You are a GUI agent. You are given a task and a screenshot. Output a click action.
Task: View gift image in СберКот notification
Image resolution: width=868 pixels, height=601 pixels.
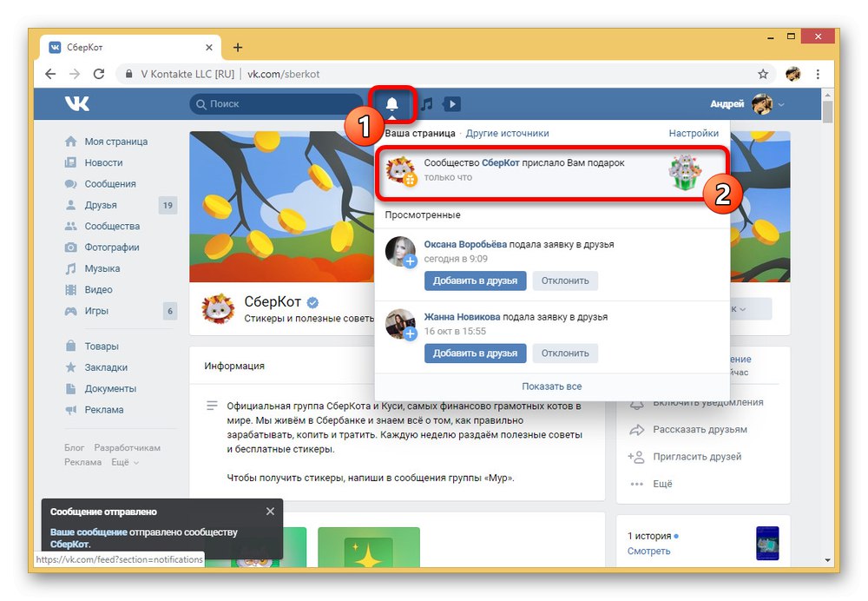pyautogui.click(x=685, y=172)
